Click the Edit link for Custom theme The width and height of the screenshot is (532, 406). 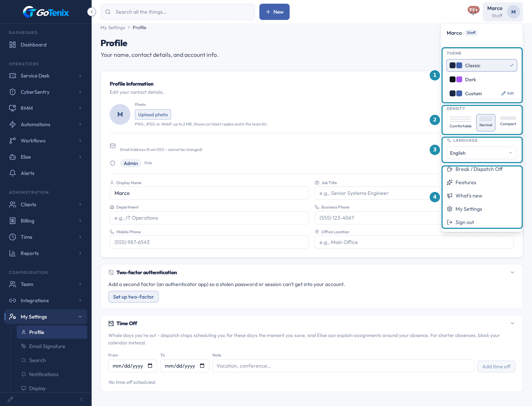click(507, 93)
